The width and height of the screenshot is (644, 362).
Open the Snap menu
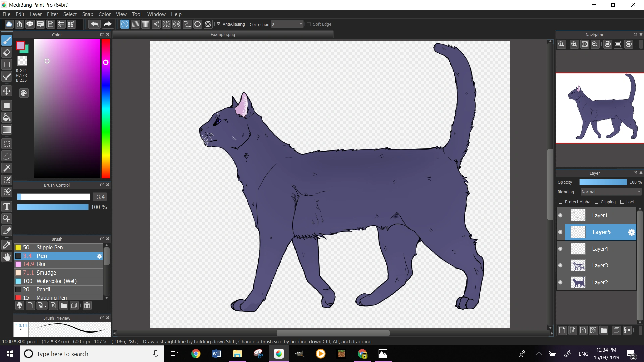(87, 14)
